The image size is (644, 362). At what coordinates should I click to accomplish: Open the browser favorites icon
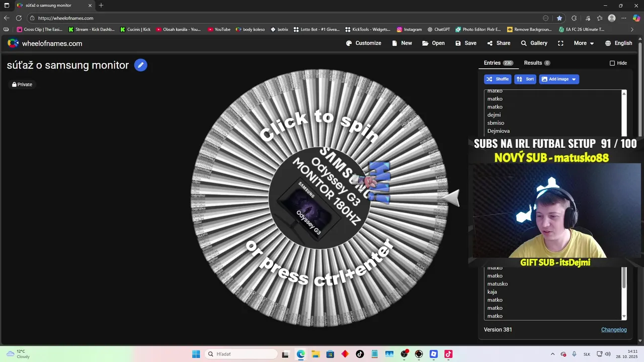[600, 18]
